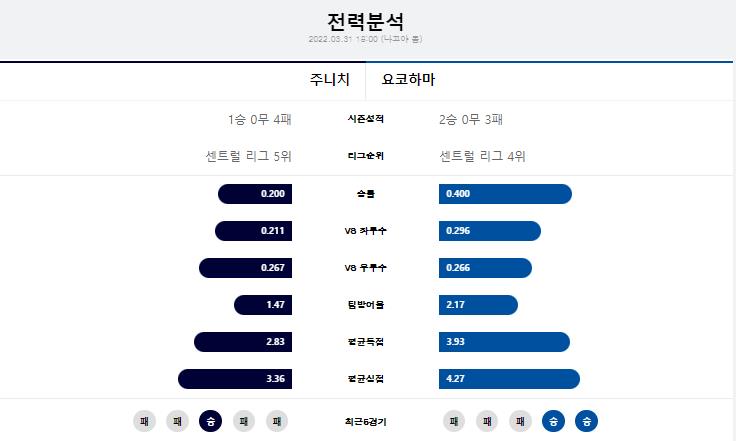Click 요코하마's 0.400 win rate bar
The width and height of the screenshot is (736, 441).
pos(506,194)
